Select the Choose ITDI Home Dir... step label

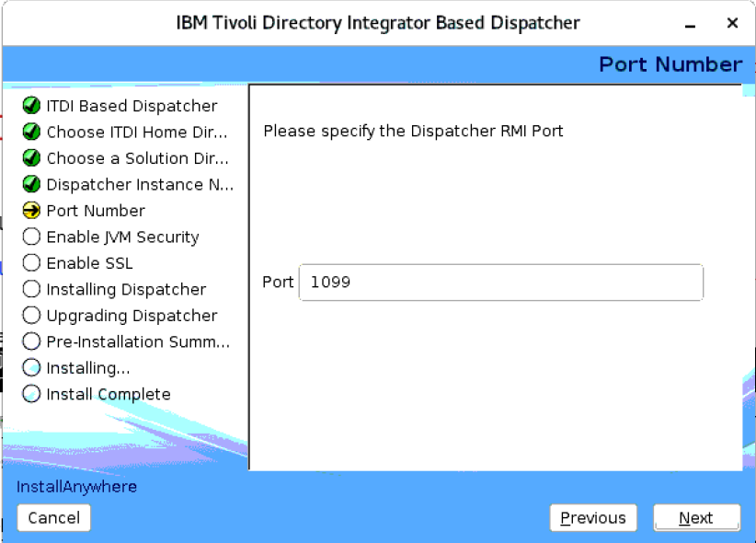pyautogui.click(x=137, y=132)
